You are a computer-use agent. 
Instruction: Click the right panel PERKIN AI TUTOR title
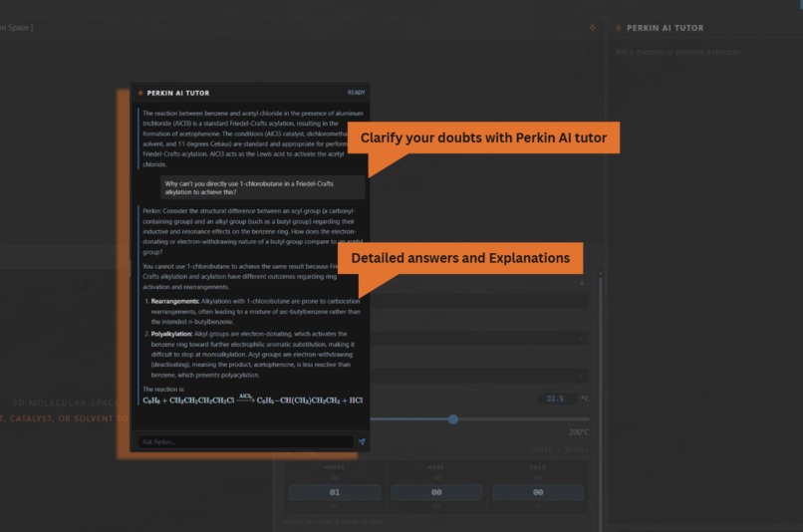point(666,28)
